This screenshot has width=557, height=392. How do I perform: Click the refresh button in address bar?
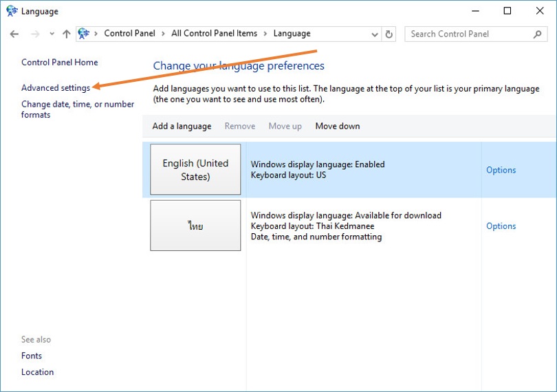390,34
